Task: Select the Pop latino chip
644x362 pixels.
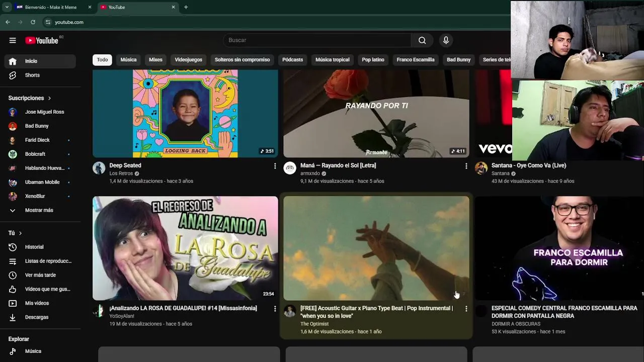Action: tap(373, 60)
